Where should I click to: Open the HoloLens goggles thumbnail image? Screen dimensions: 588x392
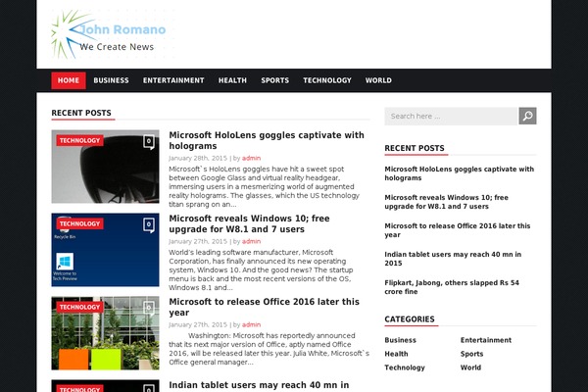point(105,167)
